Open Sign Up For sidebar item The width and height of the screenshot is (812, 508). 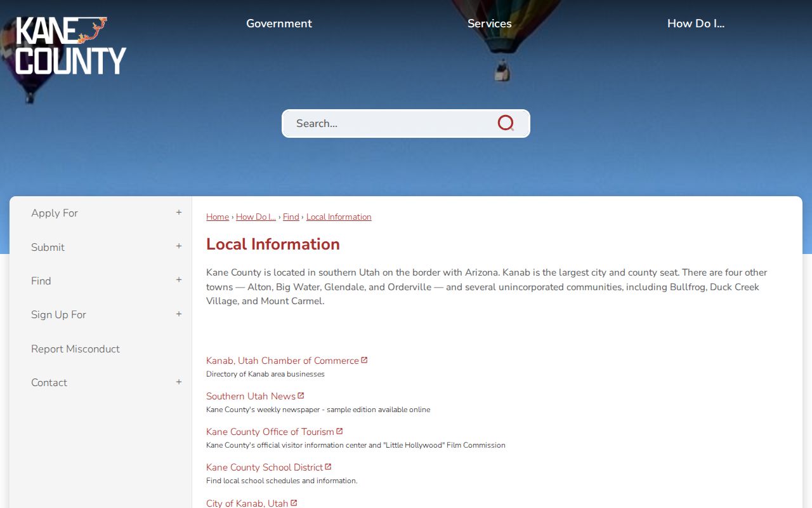click(x=58, y=315)
